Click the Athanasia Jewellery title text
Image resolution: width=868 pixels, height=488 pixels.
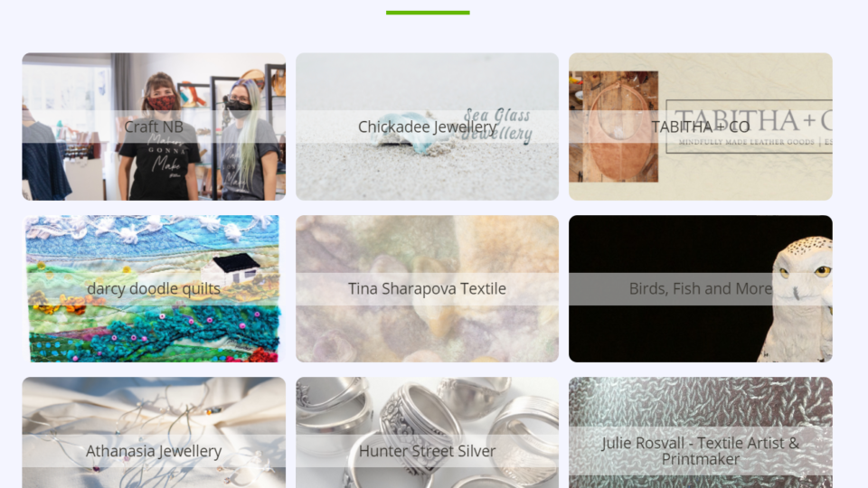(x=154, y=452)
